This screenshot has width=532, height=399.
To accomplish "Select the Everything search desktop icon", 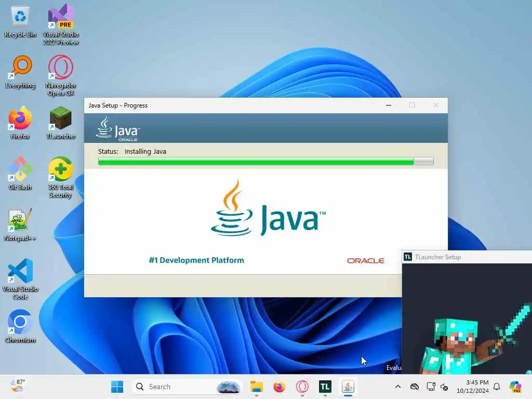I will point(20,72).
